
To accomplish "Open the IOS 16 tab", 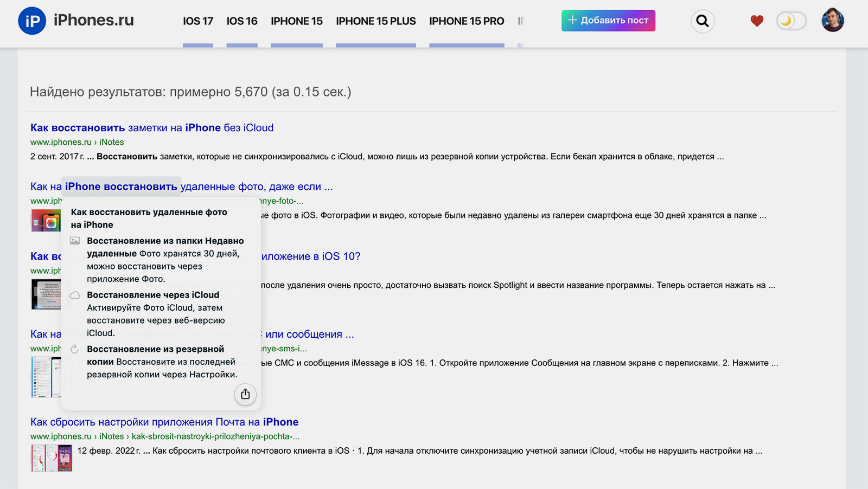I will click(242, 21).
